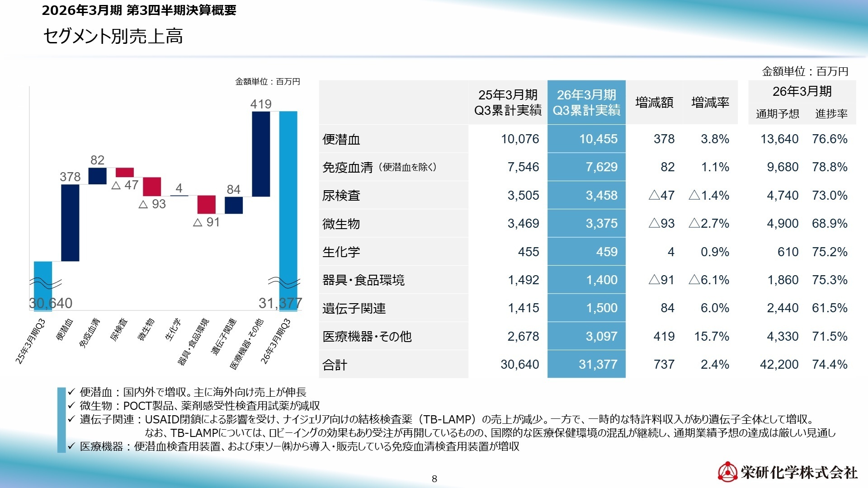
Task: Expand the 増減率 column header
Action: click(710, 103)
